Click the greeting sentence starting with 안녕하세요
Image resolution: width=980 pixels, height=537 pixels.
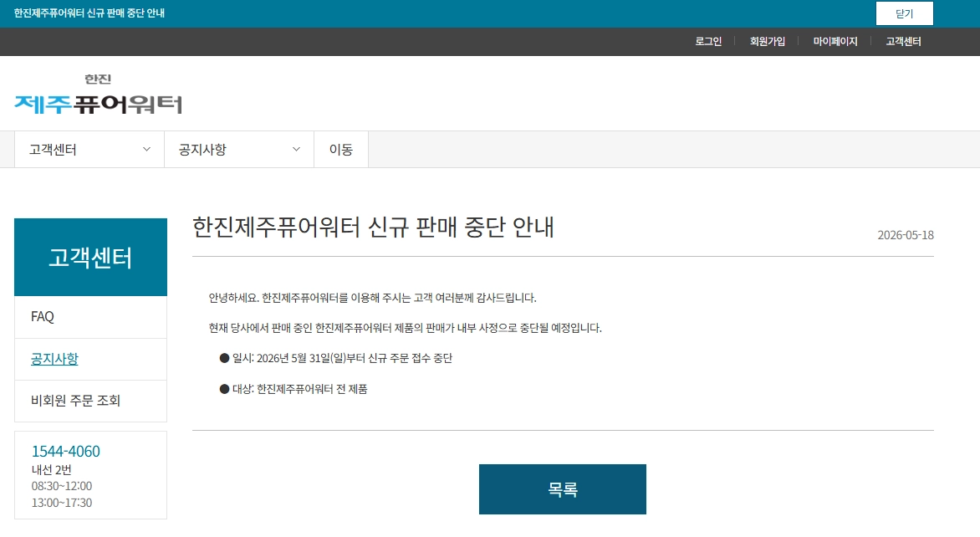(372, 298)
